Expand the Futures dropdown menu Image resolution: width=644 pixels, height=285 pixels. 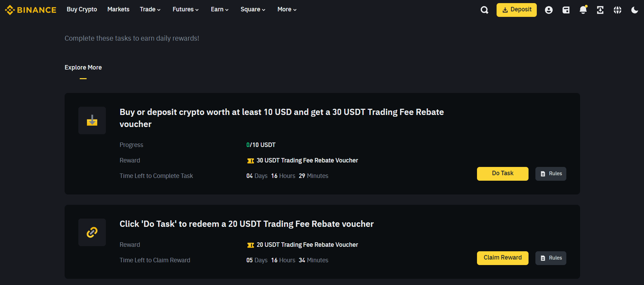tap(186, 9)
